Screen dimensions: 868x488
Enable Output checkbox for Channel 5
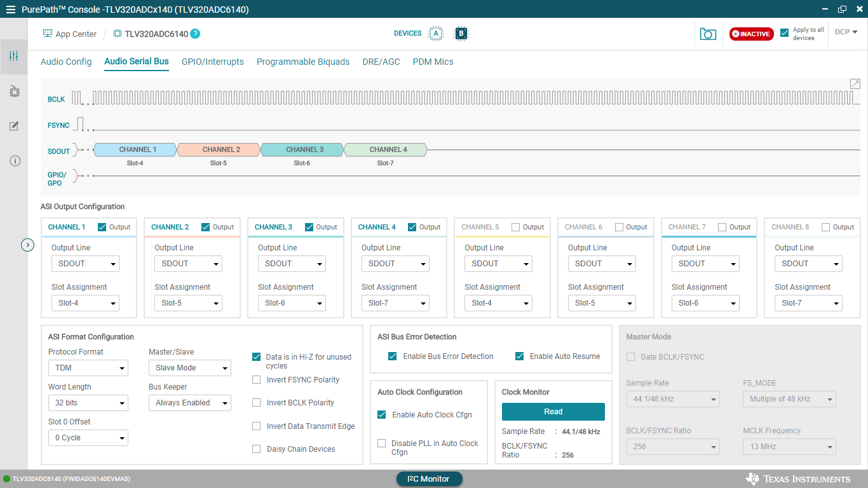(x=516, y=227)
